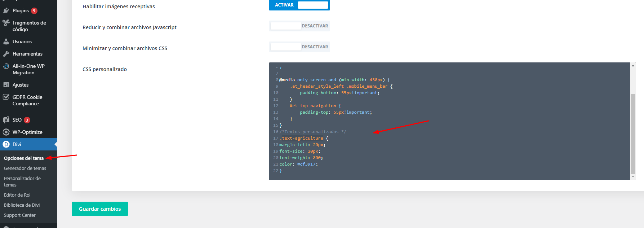Click the Yoast SEO icon
644x228 pixels.
6,120
